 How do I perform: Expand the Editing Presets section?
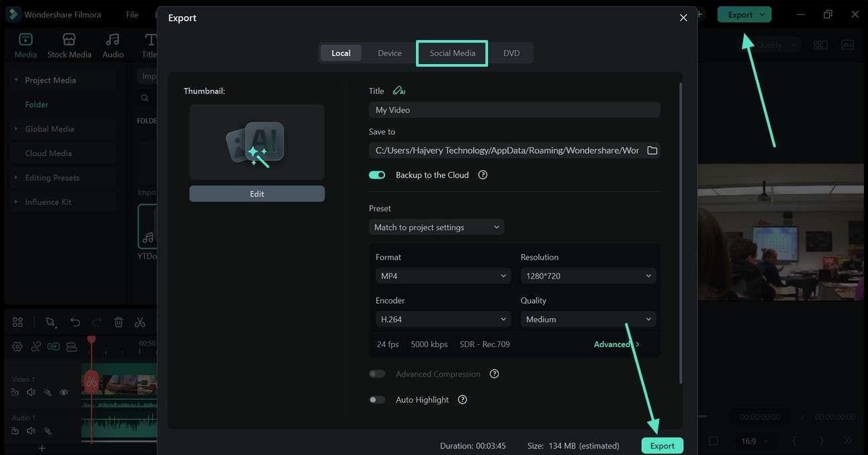click(16, 177)
